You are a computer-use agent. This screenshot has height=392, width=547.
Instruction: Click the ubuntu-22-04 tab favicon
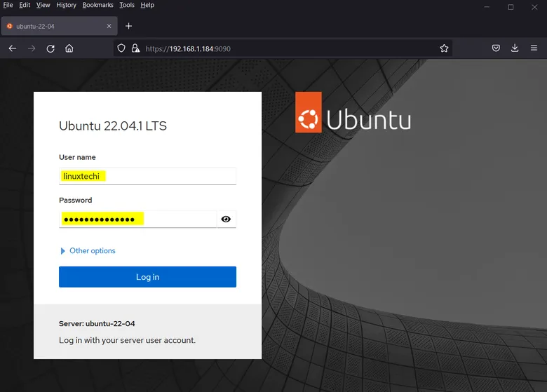click(10, 26)
